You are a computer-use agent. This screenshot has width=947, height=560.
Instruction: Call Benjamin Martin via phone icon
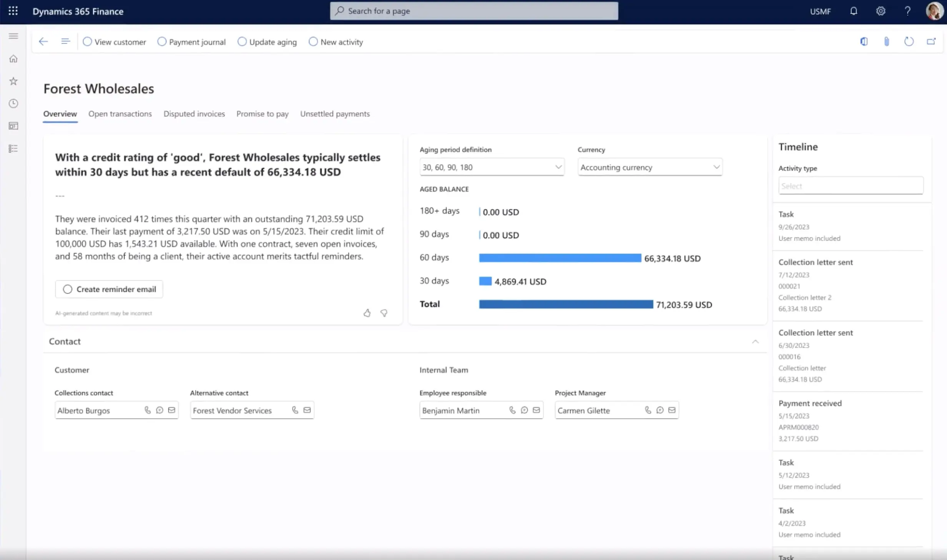click(x=512, y=410)
